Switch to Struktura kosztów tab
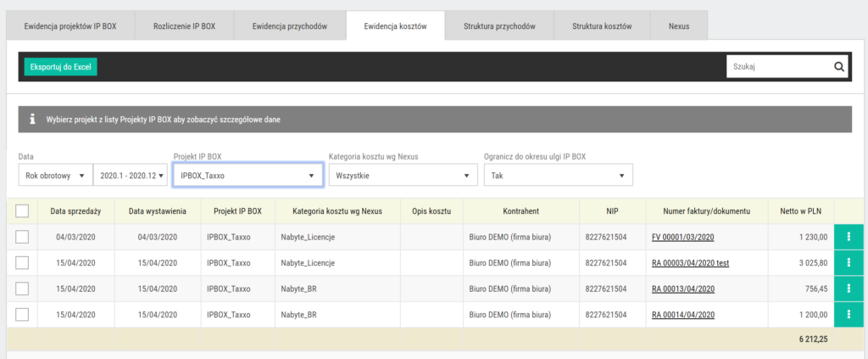The width and height of the screenshot is (868, 359). (x=603, y=25)
